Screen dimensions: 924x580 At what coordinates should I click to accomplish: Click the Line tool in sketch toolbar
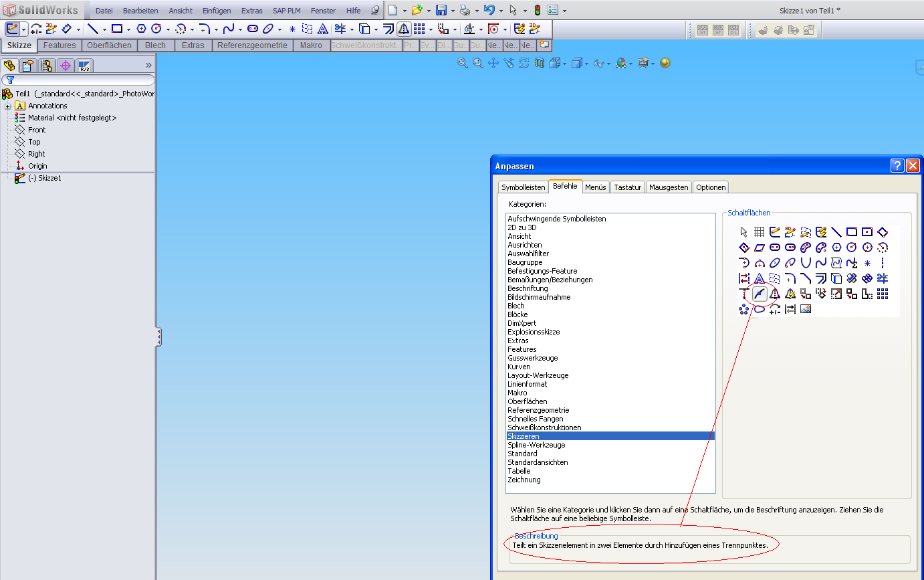click(93, 29)
